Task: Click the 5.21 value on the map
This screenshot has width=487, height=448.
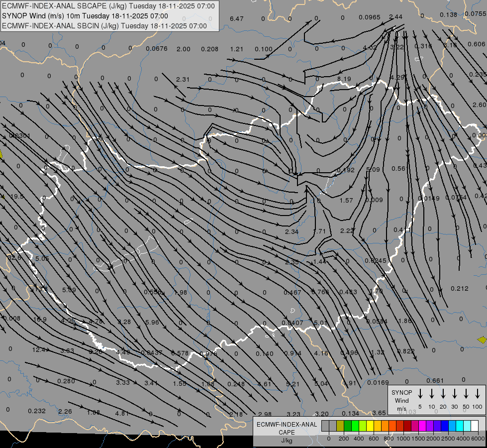Action: [292, 384]
